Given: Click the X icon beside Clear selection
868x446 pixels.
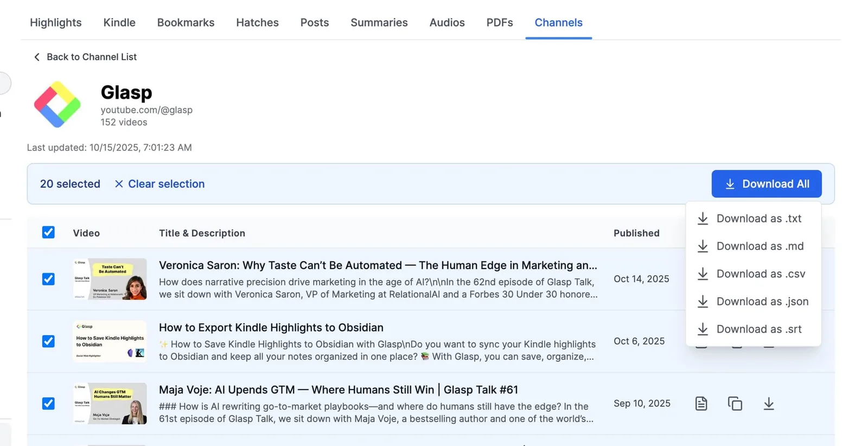Looking at the screenshot, I should tap(119, 184).
